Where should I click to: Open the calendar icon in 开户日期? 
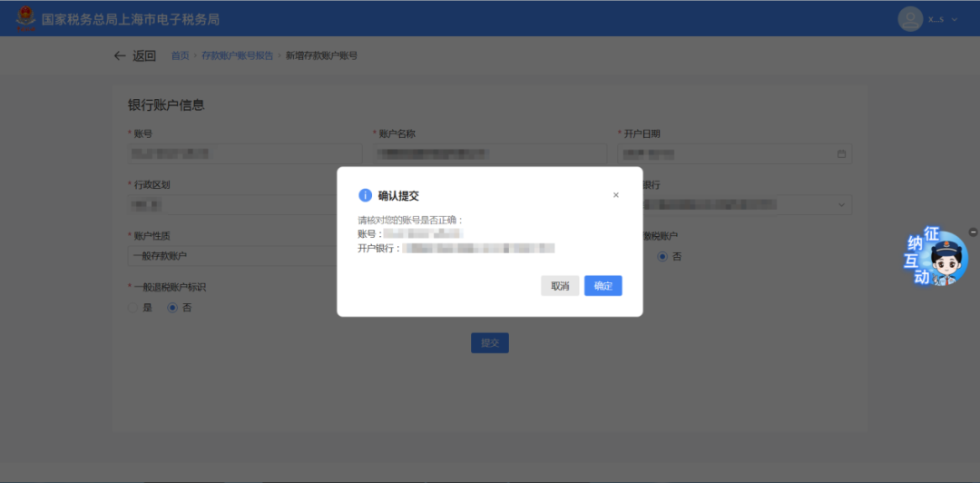841,153
